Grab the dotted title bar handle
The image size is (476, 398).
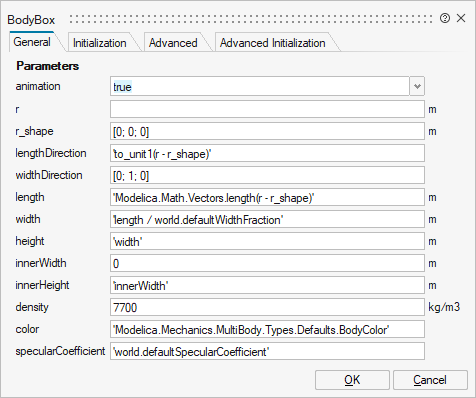point(251,19)
